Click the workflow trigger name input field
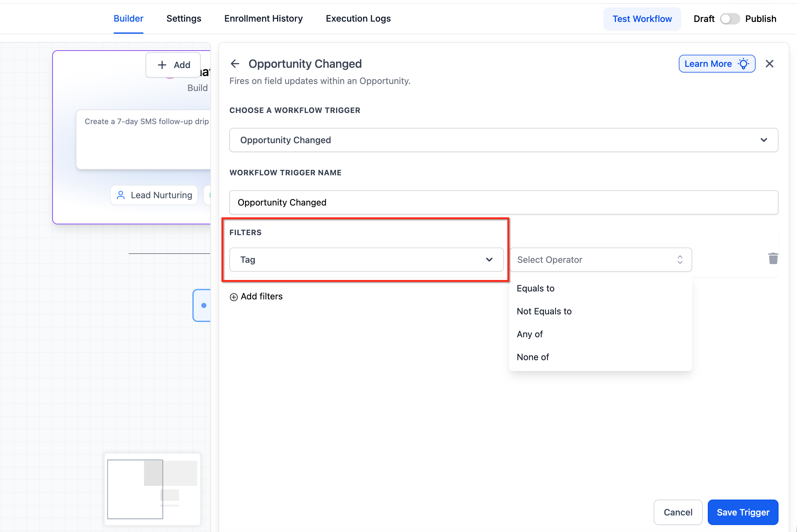The width and height of the screenshot is (797, 532). click(503, 202)
